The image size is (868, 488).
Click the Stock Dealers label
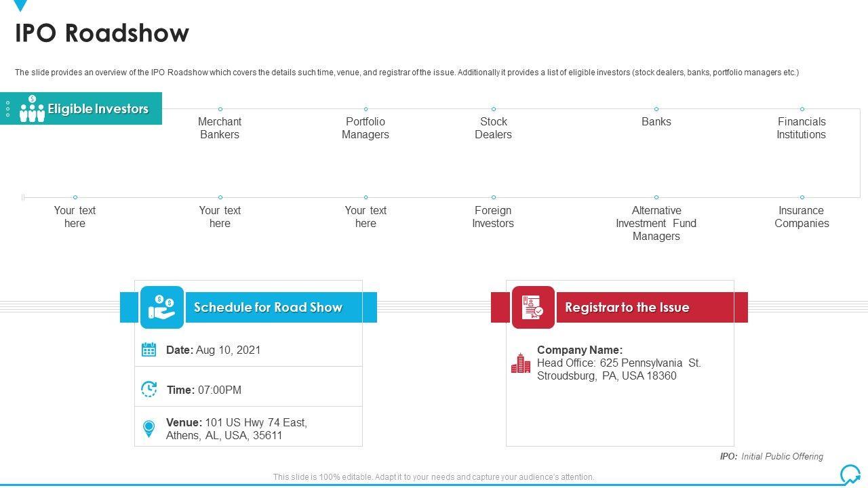(x=493, y=128)
